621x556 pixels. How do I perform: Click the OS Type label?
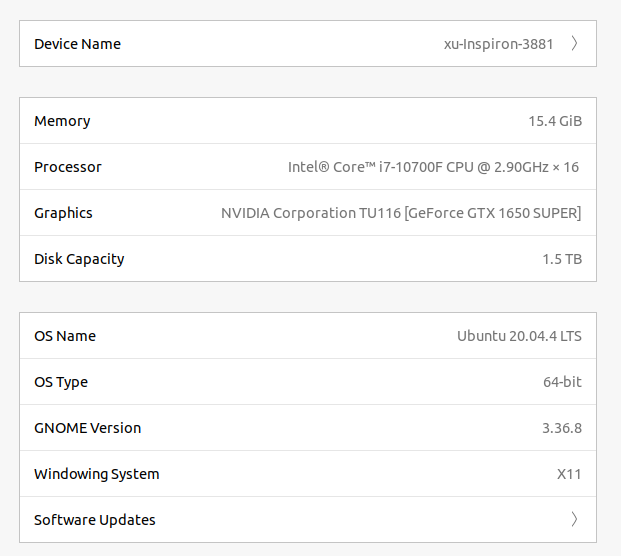coord(61,382)
